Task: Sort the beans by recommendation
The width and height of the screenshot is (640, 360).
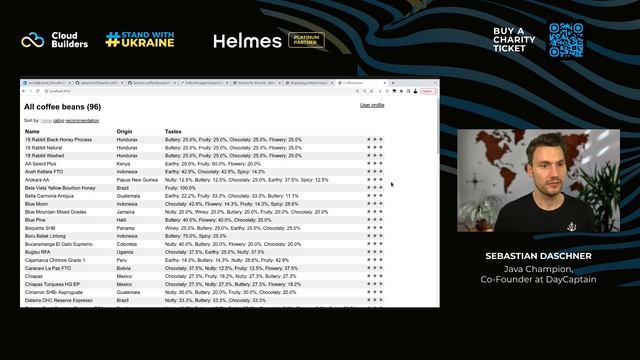Action: tap(82, 120)
